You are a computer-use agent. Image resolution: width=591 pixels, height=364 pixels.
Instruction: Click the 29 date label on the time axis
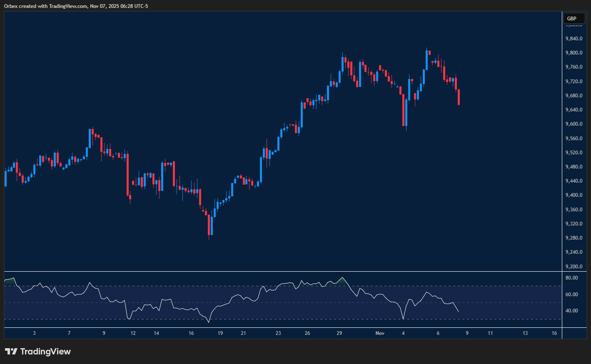click(x=339, y=333)
